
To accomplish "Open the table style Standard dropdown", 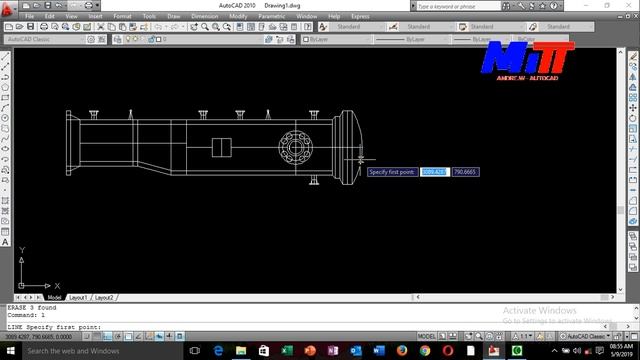I will [x=496, y=27].
